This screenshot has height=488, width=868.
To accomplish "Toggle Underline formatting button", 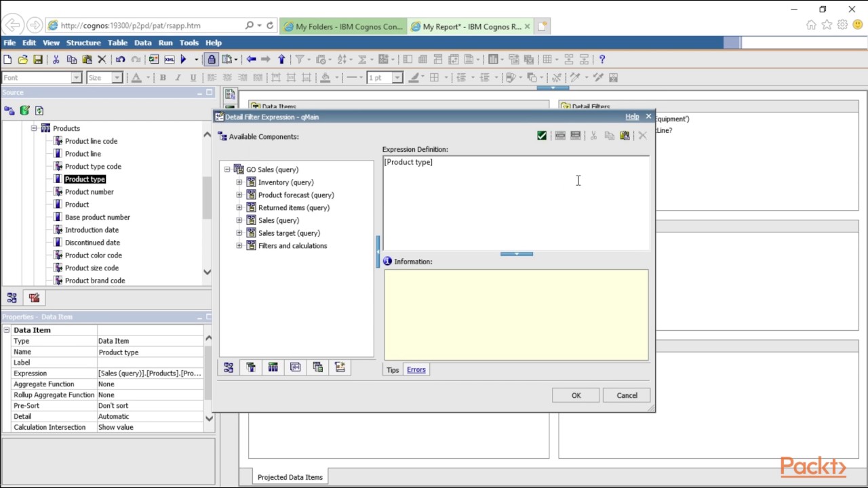I will (x=193, y=78).
